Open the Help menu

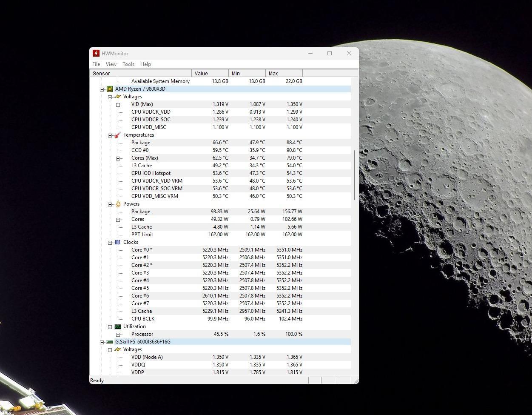coord(145,64)
